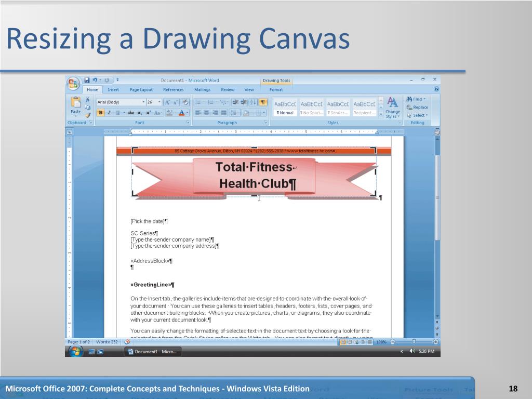Apply the No Spacing style
Screen dimensions: 532x399
tap(312, 108)
